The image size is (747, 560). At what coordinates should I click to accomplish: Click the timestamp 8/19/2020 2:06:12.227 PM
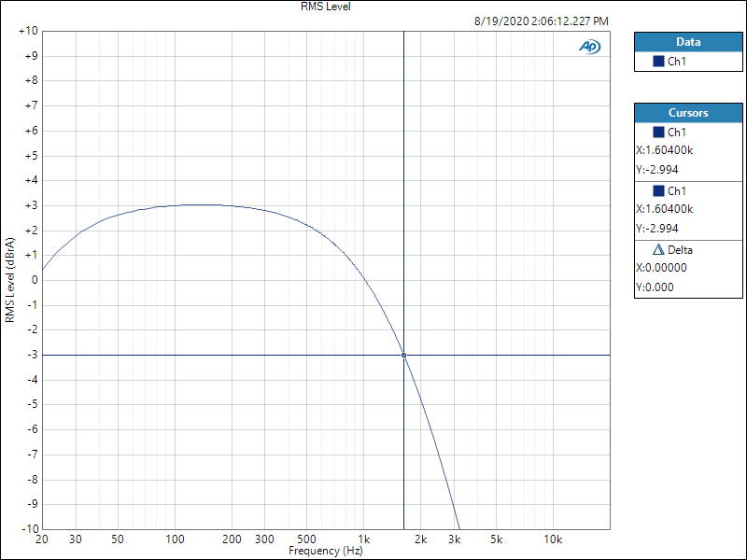pyautogui.click(x=542, y=21)
